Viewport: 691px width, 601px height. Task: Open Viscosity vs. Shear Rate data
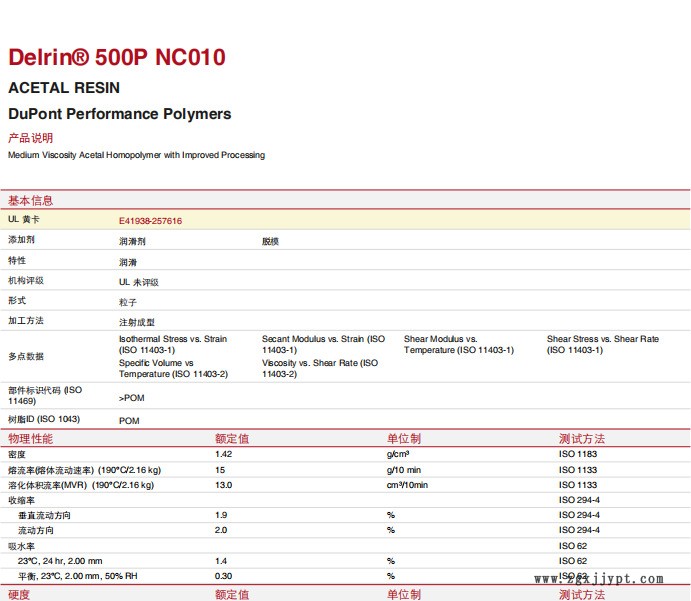(x=319, y=368)
